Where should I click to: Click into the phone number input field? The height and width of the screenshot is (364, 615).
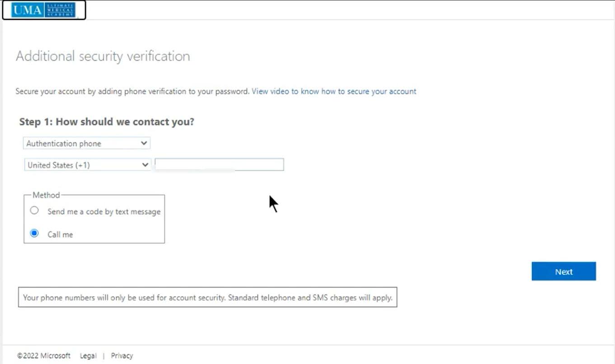(219, 165)
